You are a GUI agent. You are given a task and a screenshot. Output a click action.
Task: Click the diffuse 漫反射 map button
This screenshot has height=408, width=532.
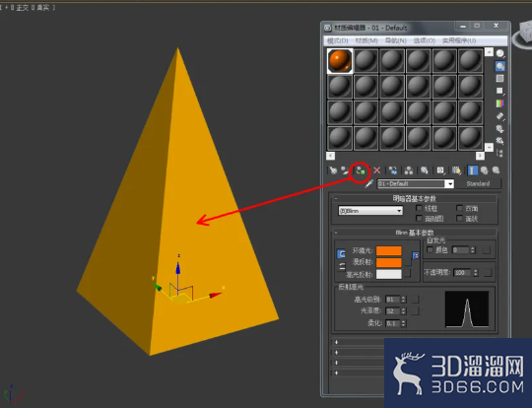(408, 261)
